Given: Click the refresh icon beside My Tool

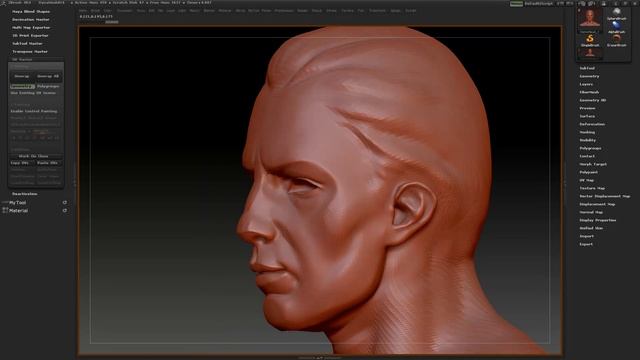Looking at the screenshot, I should (x=64, y=202).
